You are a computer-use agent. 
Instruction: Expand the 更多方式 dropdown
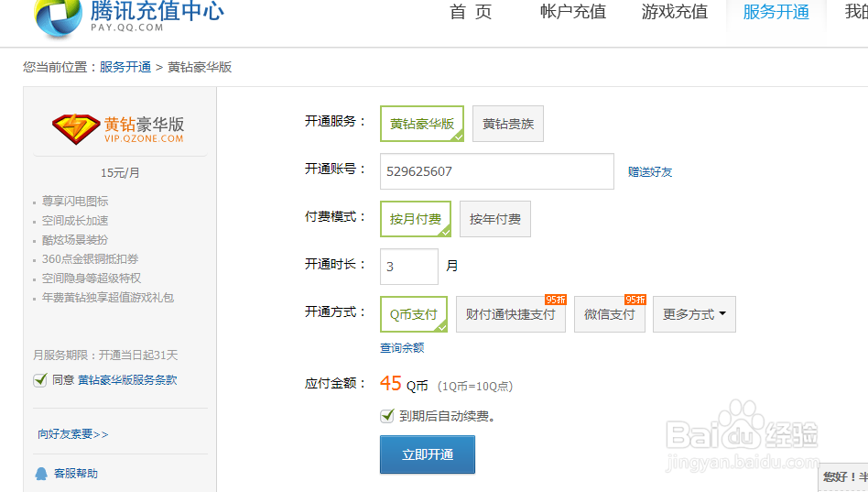coord(694,314)
